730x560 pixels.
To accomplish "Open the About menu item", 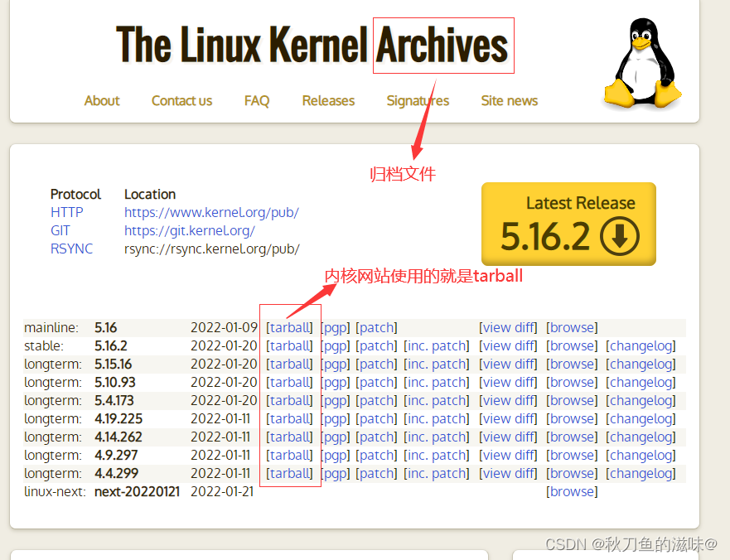I will [x=102, y=100].
